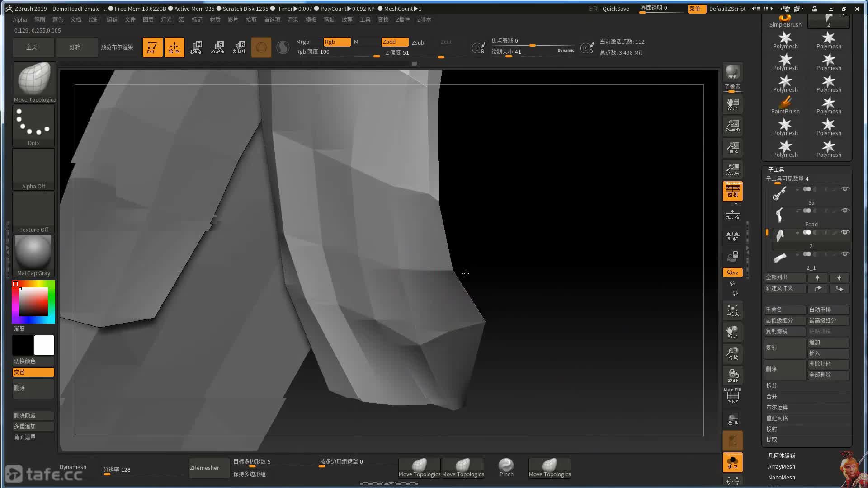Expand the 几何体编辑 (Geometry) palette
Viewport: 868px width, 488px height.
[781, 455]
